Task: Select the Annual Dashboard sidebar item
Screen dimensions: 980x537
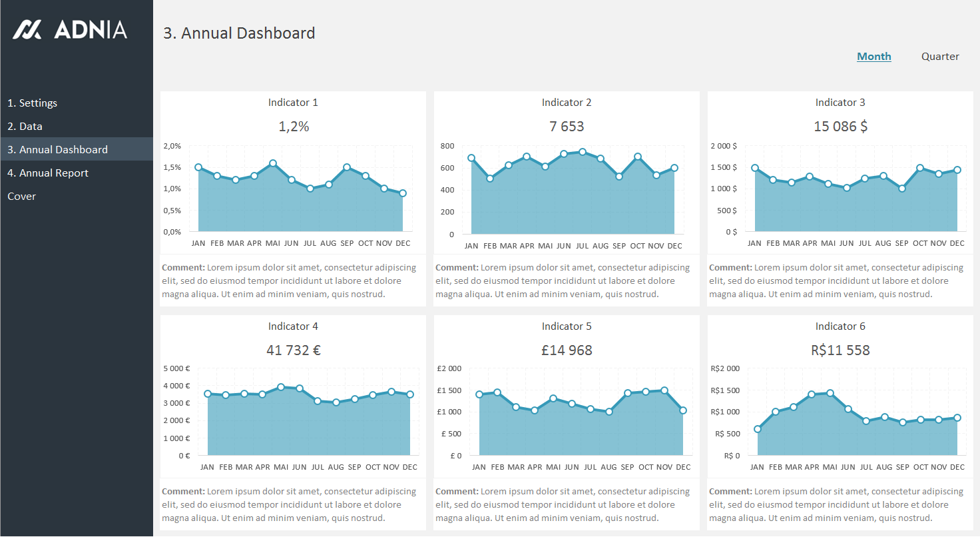Action: [x=57, y=150]
